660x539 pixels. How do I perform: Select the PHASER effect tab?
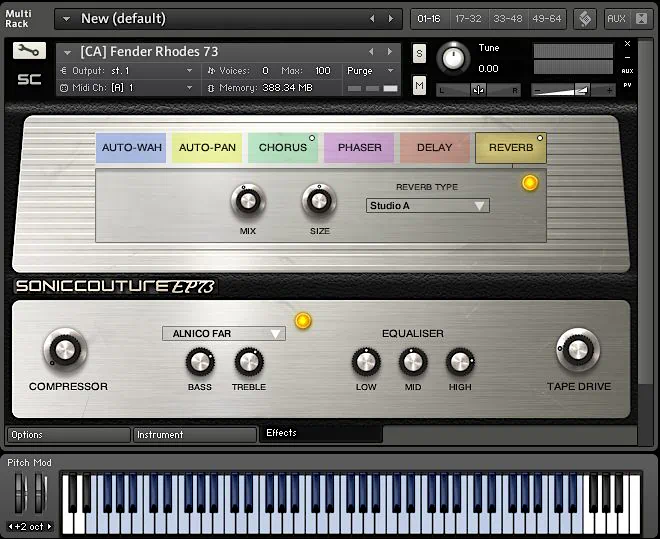click(359, 148)
